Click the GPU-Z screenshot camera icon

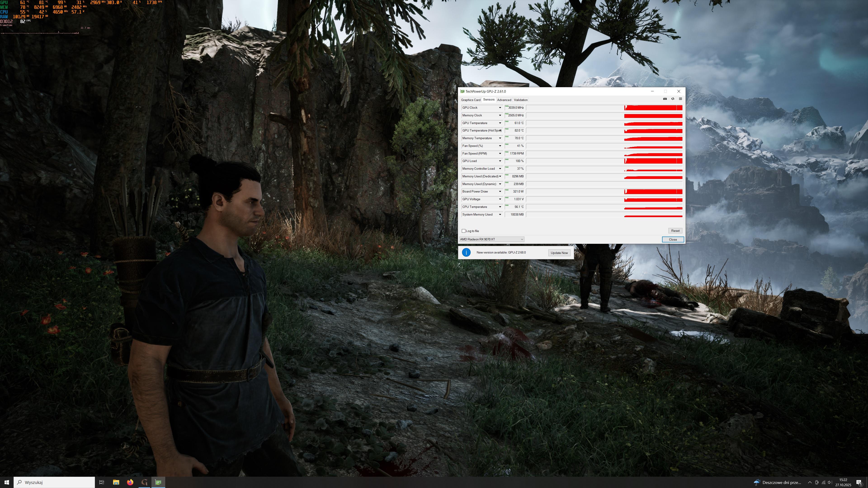[x=665, y=99]
